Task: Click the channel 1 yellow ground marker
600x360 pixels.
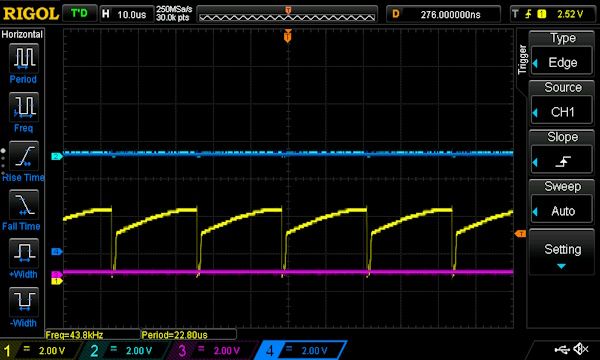Action: [x=57, y=281]
